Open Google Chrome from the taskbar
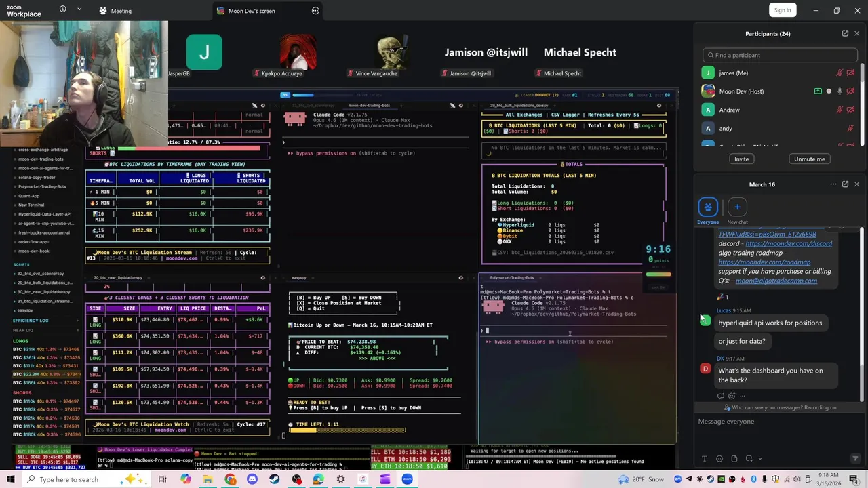 point(231,479)
